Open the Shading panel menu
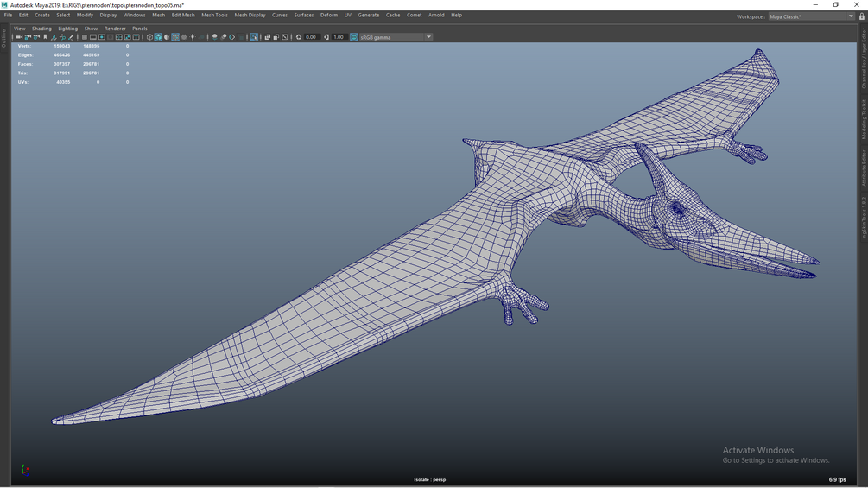868x488 pixels. 41,29
